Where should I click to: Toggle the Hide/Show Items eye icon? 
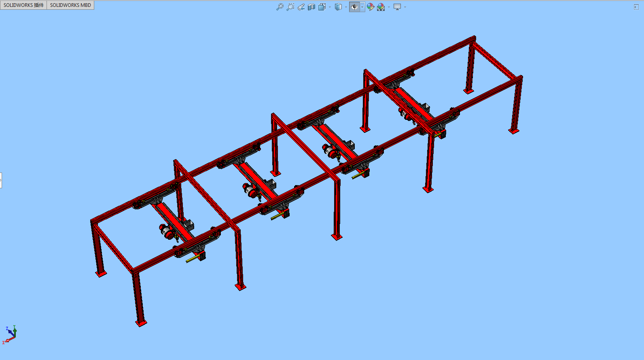pyautogui.click(x=354, y=7)
